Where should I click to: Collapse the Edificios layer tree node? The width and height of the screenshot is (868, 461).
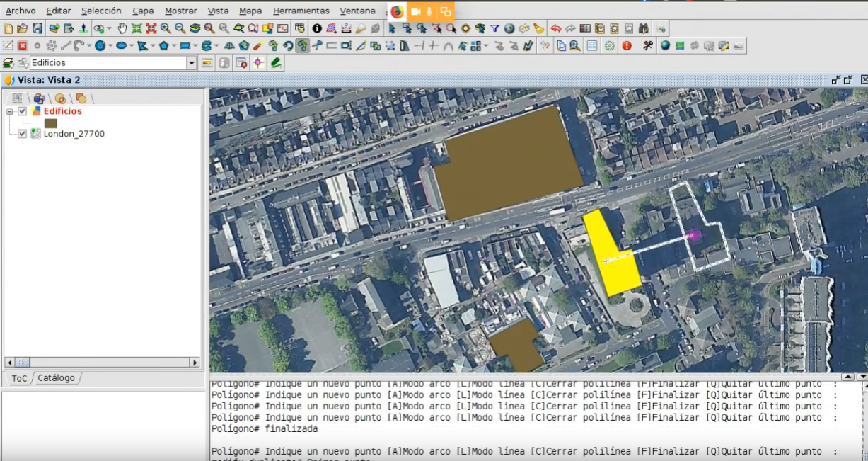coord(10,111)
